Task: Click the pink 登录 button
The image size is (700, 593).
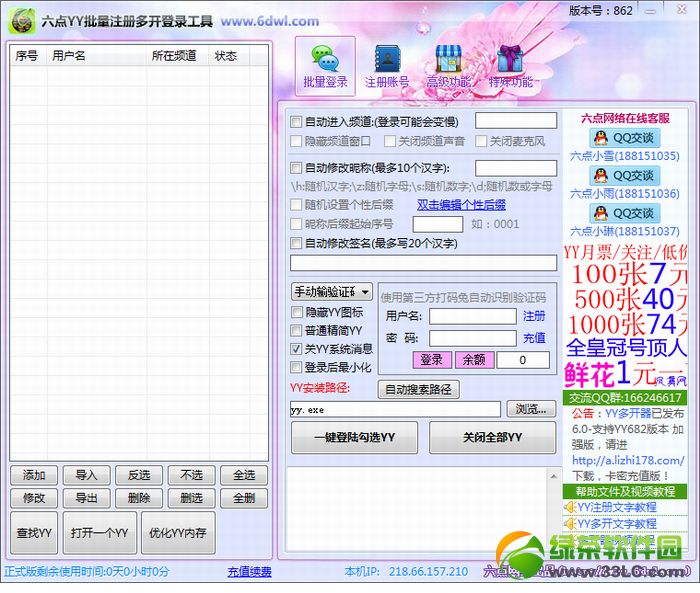Action: point(432,359)
